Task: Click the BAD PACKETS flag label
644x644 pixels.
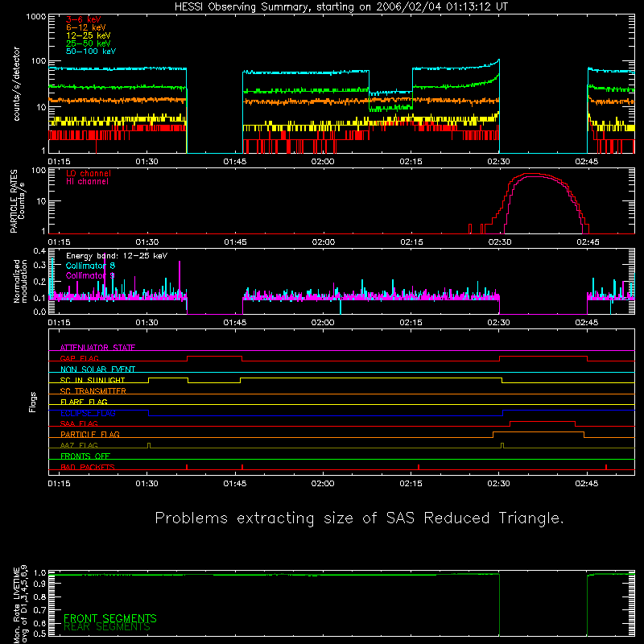Action: 88,467
